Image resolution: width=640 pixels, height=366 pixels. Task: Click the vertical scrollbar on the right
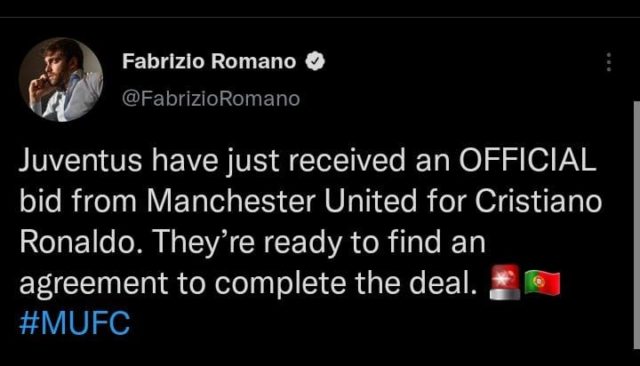coord(636,225)
